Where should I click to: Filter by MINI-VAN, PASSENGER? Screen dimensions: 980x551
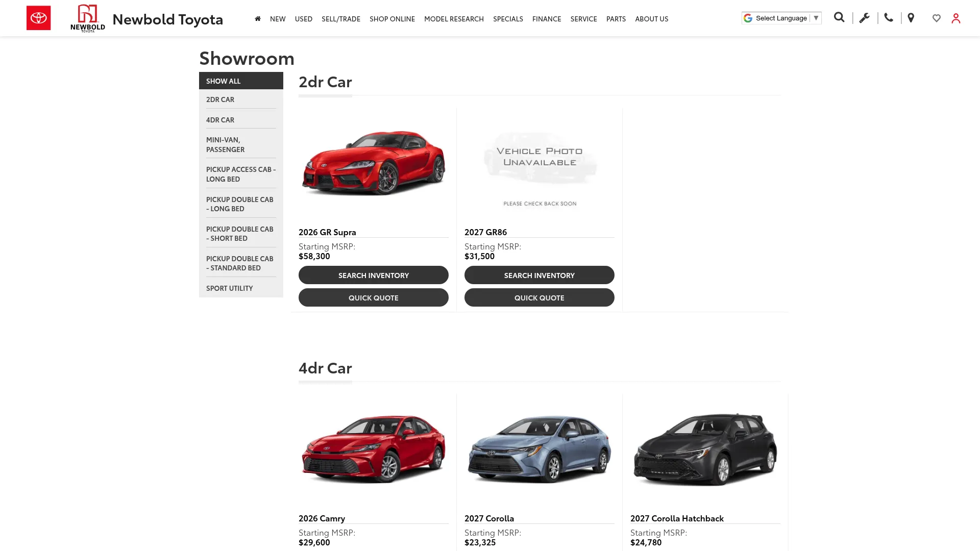click(241, 144)
